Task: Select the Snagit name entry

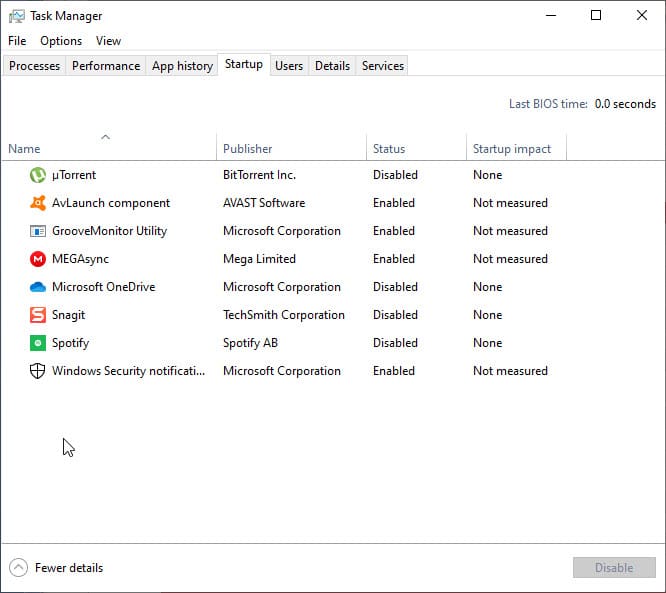Action: tap(68, 315)
